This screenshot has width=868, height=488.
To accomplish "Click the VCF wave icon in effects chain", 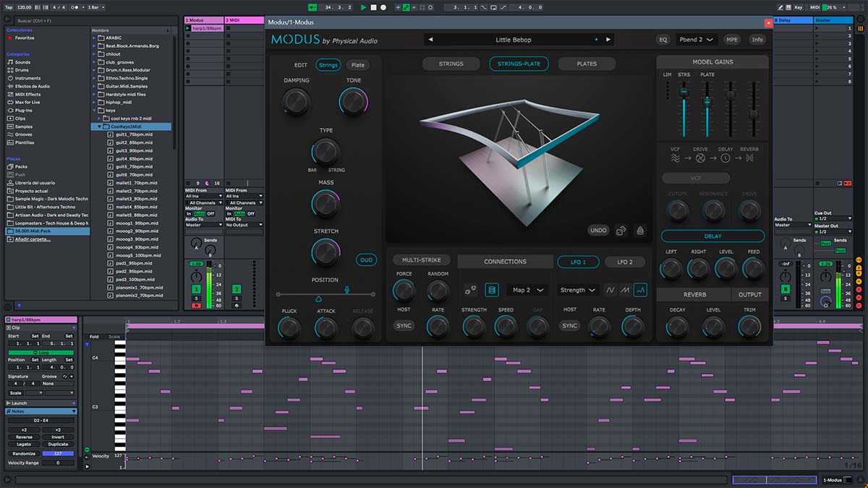I will (x=675, y=158).
